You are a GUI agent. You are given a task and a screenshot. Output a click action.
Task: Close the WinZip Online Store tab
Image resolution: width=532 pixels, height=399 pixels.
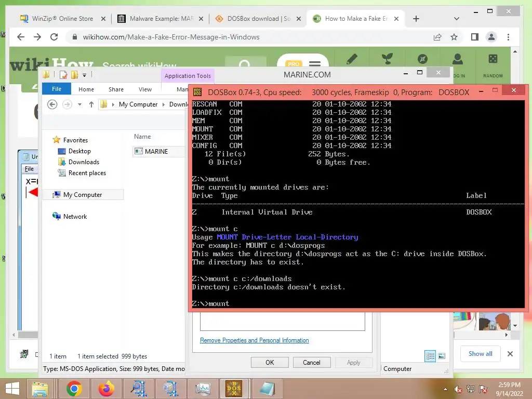coord(103,19)
